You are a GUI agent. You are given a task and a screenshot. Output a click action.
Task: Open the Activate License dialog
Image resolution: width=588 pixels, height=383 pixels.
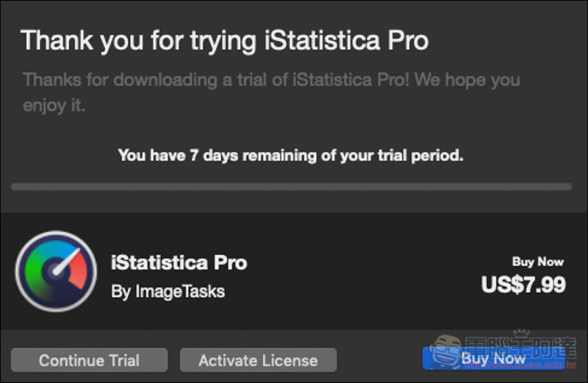click(258, 360)
